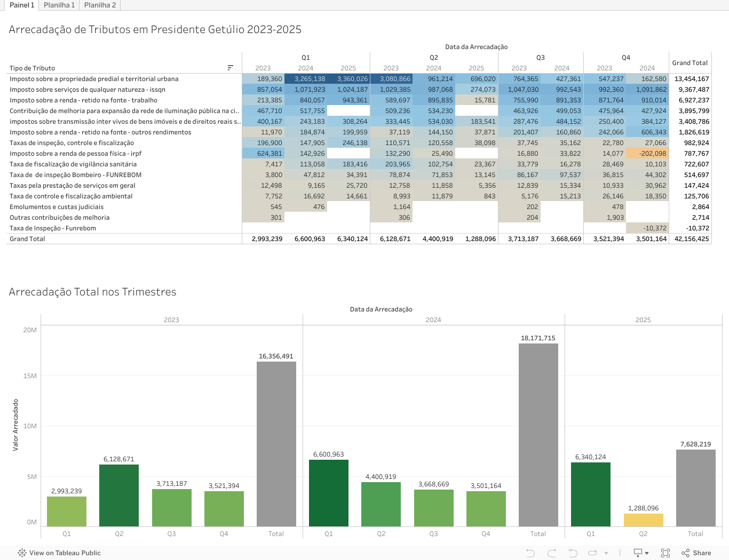This screenshot has height=560, width=729.
Task: Select the Painel 1 tab
Action: click(22, 5)
